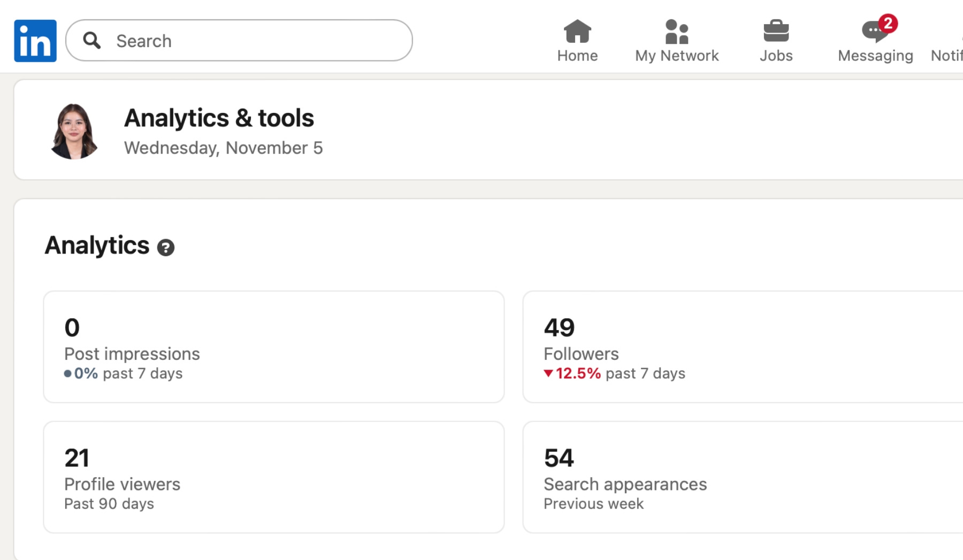Open the Home house icon
Viewport: 963px width, 560px height.
[x=577, y=31]
